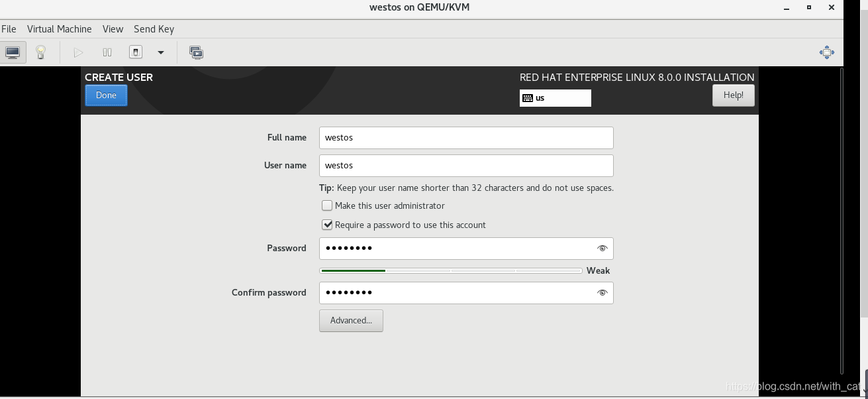Image resolution: width=868 pixels, height=399 pixels.
Task: Expand the shutdown options dropdown arrow
Action: point(160,52)
